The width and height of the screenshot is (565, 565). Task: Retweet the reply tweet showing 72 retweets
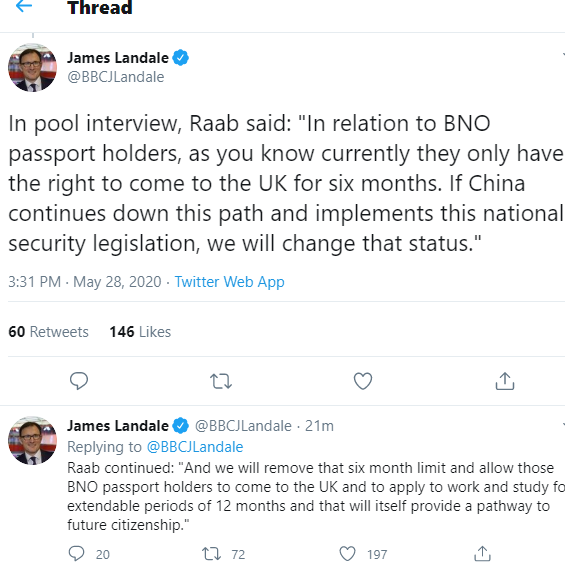tap(211, 554)
